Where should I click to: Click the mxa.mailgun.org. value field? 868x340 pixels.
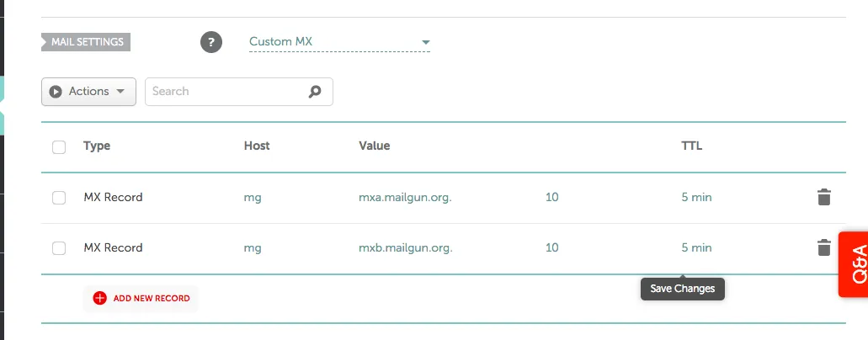click(405, 198)
